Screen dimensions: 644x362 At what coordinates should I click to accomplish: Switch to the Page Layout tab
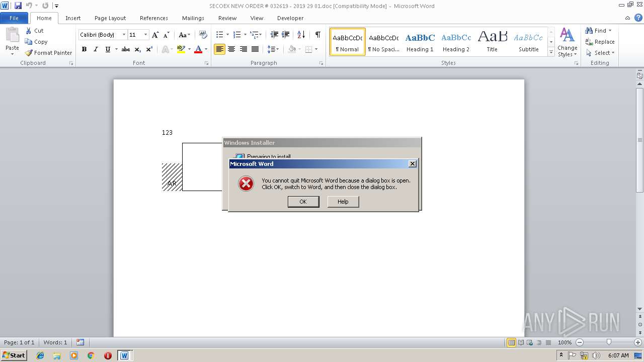point(110,18)
